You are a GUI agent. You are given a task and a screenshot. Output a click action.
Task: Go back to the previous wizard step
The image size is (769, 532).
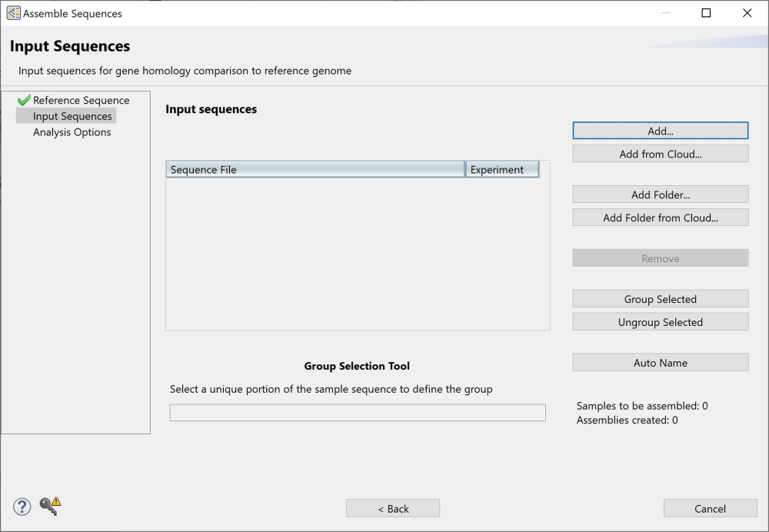pos(393,508)
